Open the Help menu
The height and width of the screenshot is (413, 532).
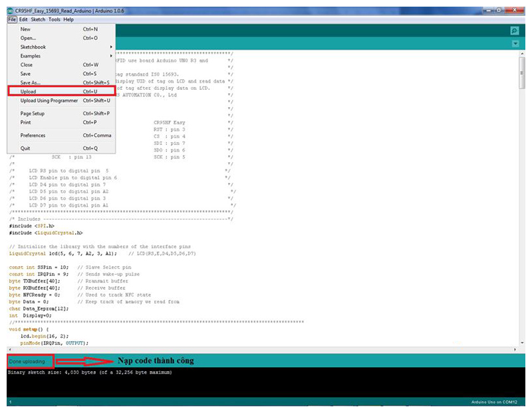[x=68, y=19]
